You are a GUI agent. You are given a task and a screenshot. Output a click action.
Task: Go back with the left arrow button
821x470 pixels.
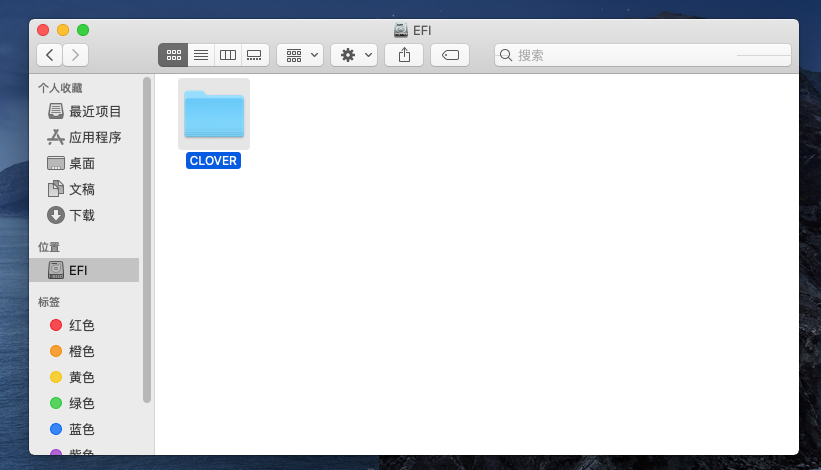tap(50, 55)
